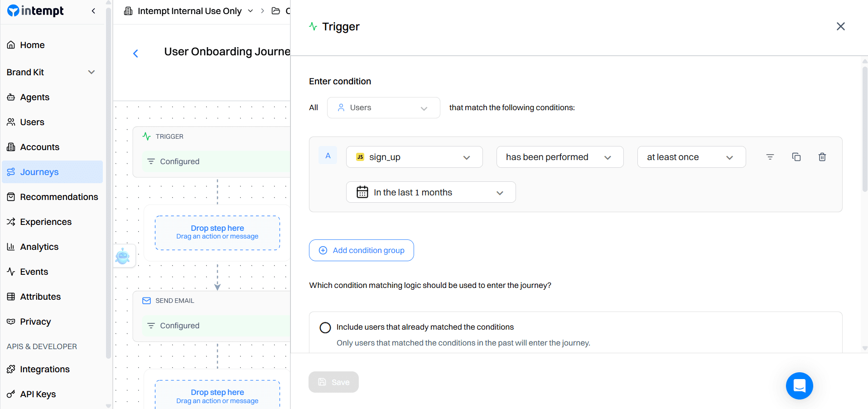Open Analytics from the sidebar
868x409 pixels.
(x=39, y=247)
